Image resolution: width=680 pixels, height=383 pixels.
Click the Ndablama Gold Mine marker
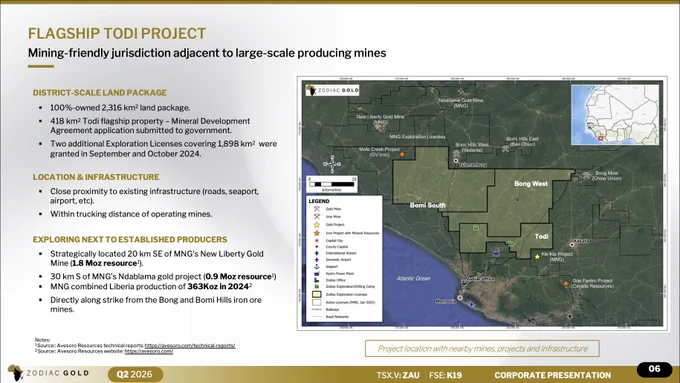[461, 92]
